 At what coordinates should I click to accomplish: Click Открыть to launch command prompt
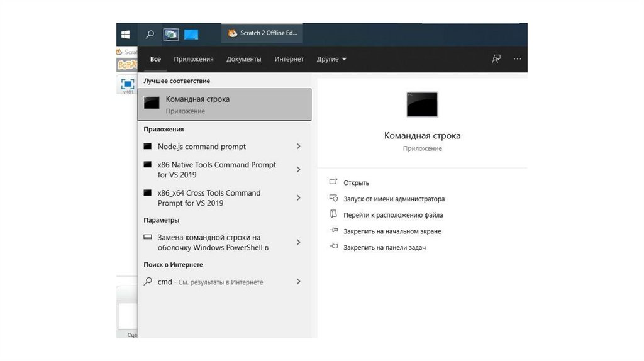[356, 183]
